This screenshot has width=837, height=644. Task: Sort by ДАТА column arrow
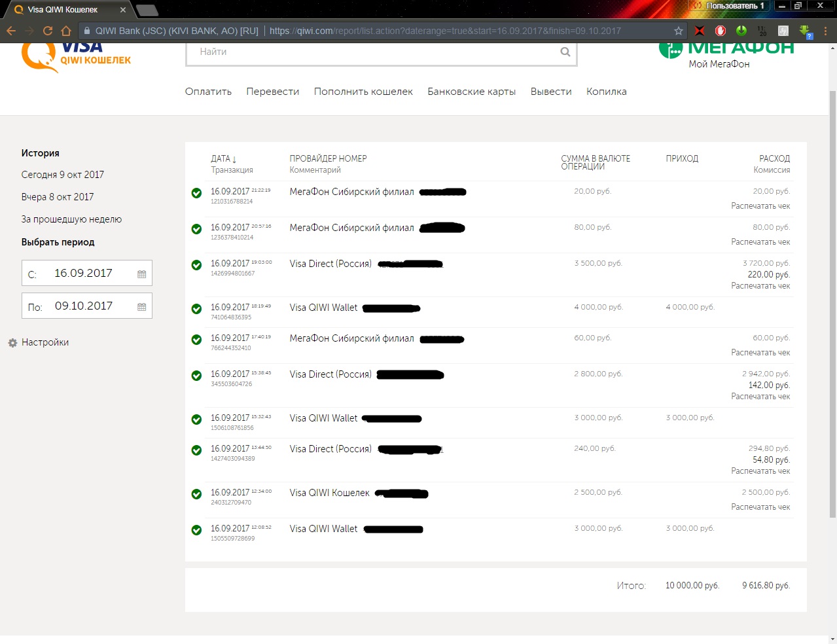click(x=234, y=159)
